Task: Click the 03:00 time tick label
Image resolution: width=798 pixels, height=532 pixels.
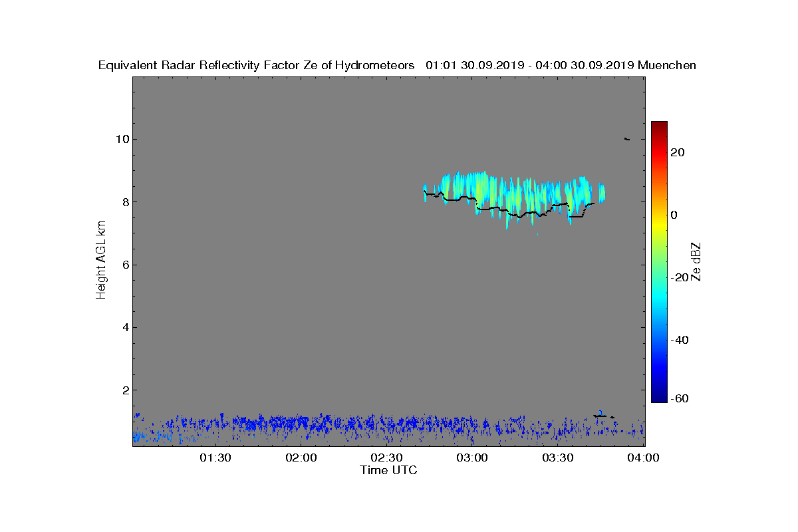Action: point(473,458)
